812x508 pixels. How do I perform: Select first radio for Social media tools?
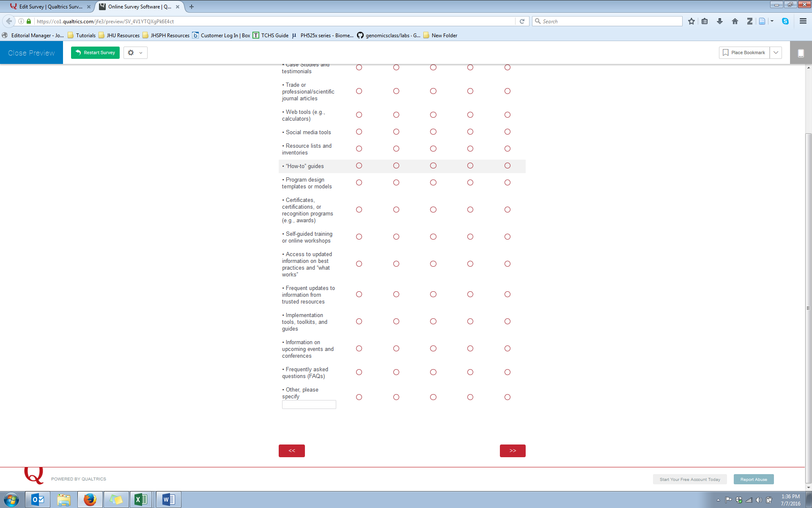(x=359, y=132)
